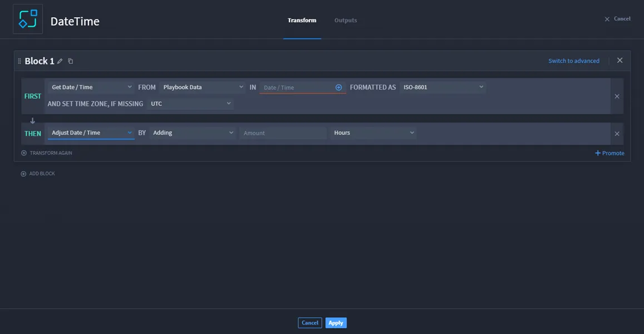The width and height of the screenshot is (644, 334).
Task: Add variable via plus icon in Date / Time field
Action: (x=338, y=87)
